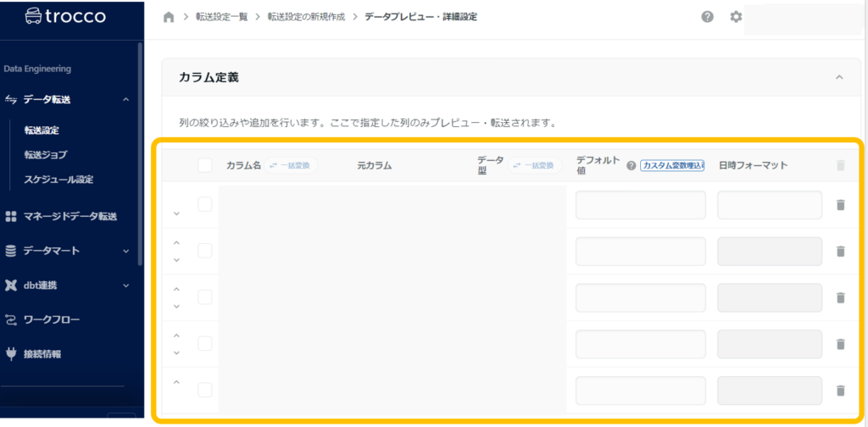Click the first row 日時フォーマット field

[x=769, y=205]
